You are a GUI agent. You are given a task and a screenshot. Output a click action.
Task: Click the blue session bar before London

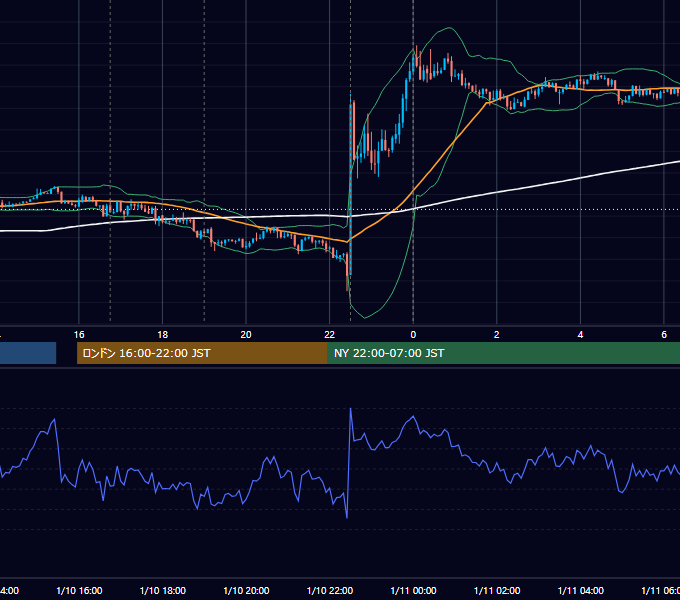point(28,353)
